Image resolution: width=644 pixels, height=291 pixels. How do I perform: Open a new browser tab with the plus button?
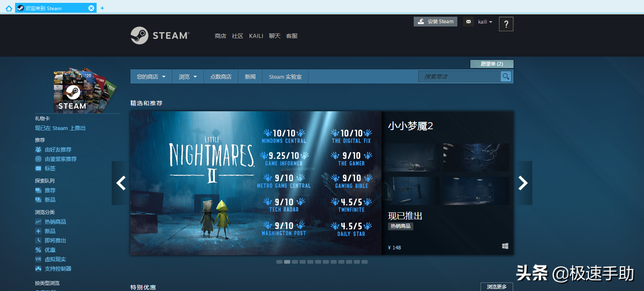tap(102, 8)
